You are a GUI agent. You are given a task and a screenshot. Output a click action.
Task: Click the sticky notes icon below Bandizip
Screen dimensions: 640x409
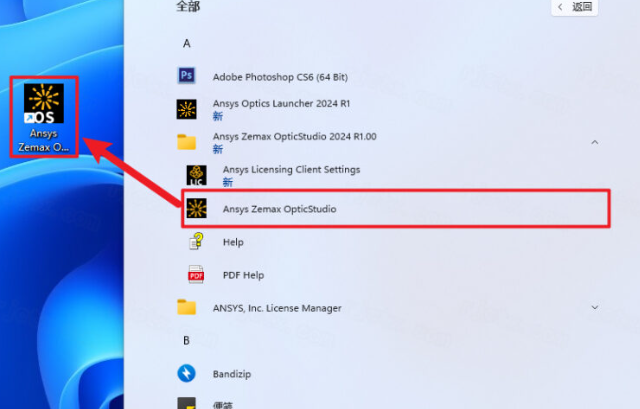(186, 403)
